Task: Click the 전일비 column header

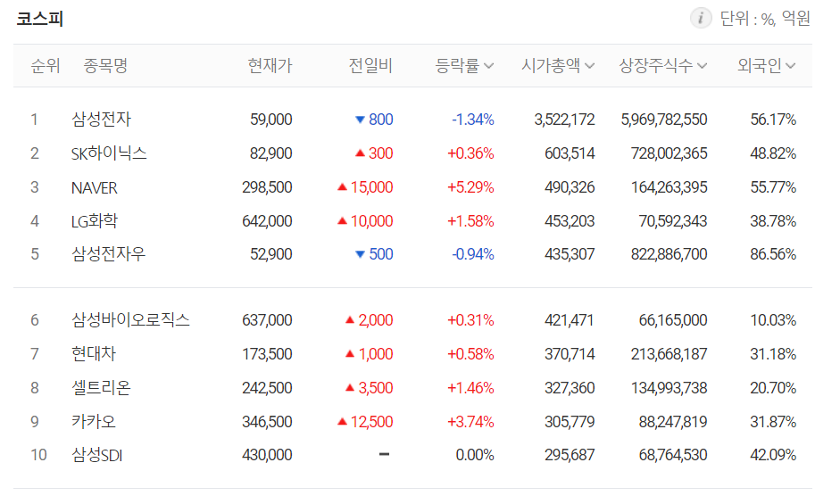Action: point(370,65)
